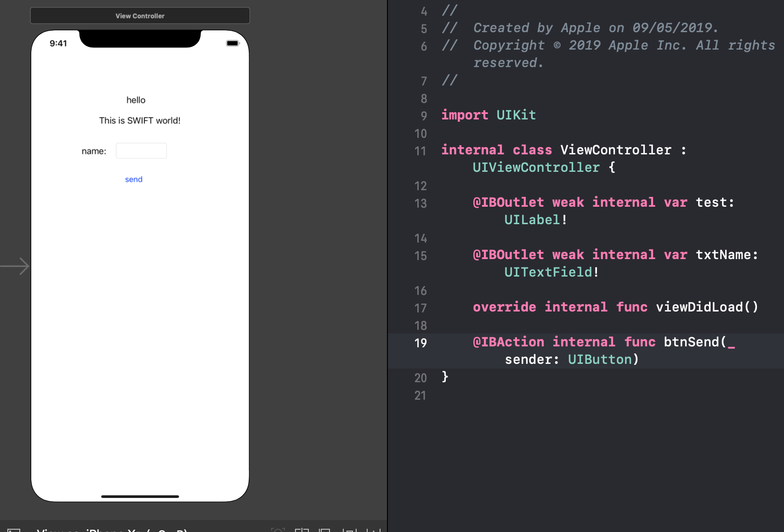Select the storyboard entry point arrow
The height and width of the screenshot is (532, 784).
click(15, 266)
